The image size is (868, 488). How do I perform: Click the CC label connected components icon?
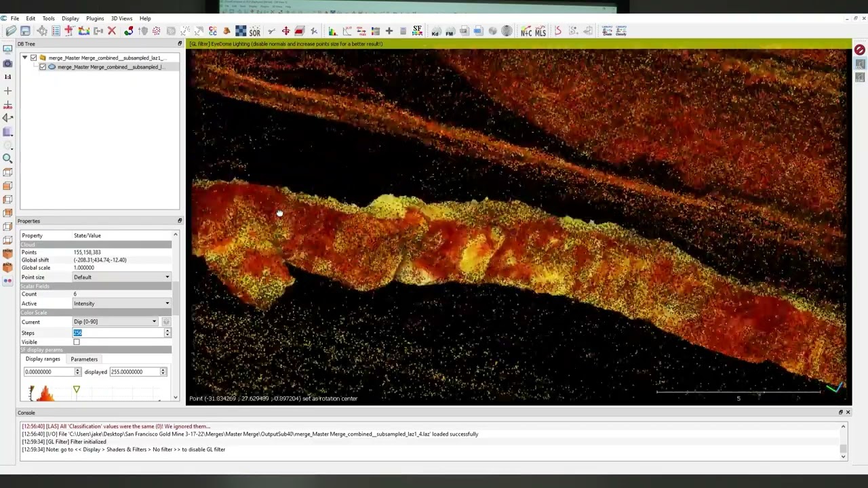[x=213, y=31]
